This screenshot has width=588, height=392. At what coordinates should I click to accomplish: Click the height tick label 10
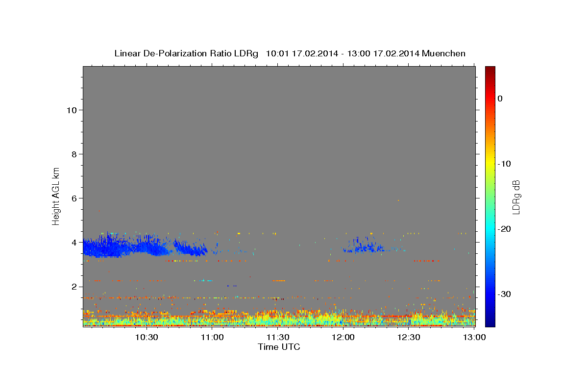pyautogui.click(x=71, y=110)
